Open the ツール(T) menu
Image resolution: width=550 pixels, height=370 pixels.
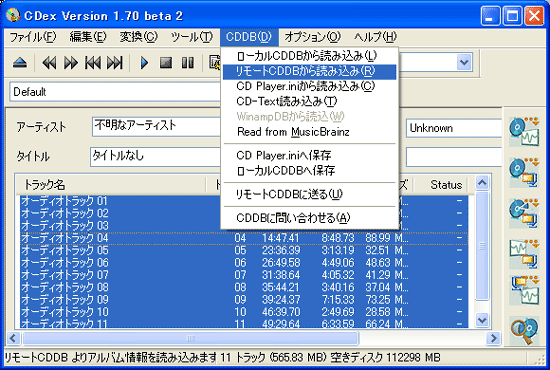point(192,37)
